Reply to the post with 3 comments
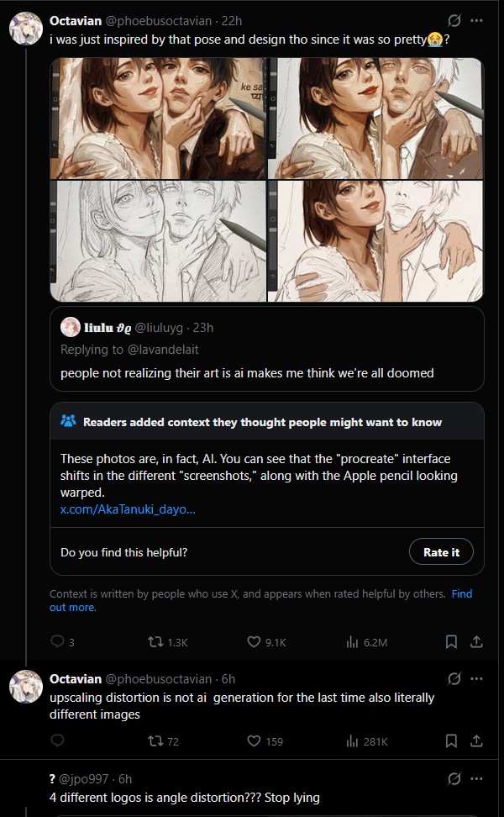This screenshot has width=504, height=817. coord(62,642)
